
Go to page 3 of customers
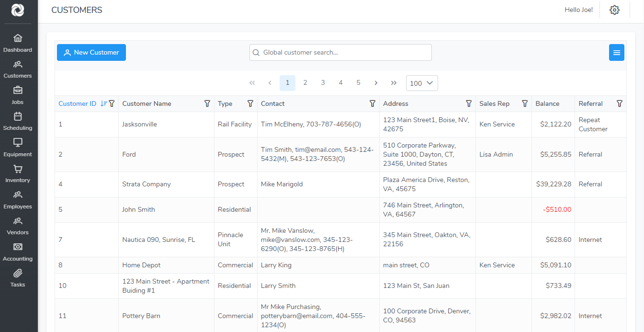point(323,83)
